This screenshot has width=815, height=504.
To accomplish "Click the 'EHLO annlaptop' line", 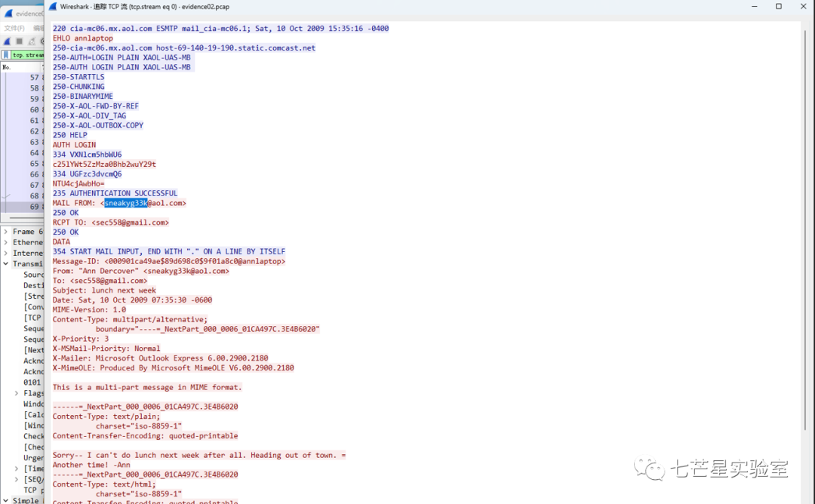I will [x=83, y=38].
